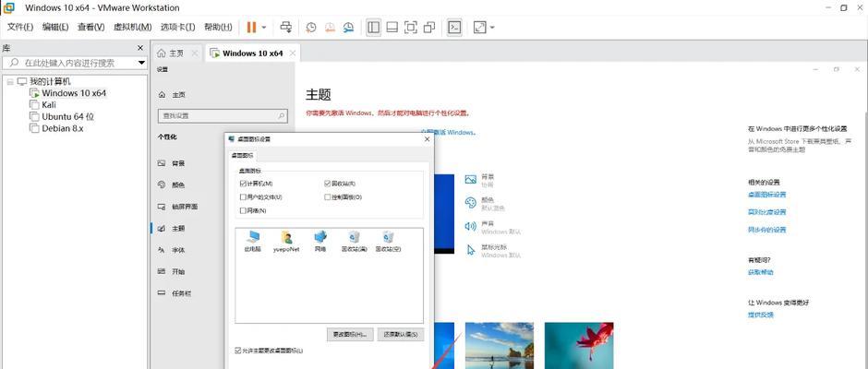This screenshot has height=369, width=868.
Task: Open the 查看(V) menu
Action: click(90, 27)
